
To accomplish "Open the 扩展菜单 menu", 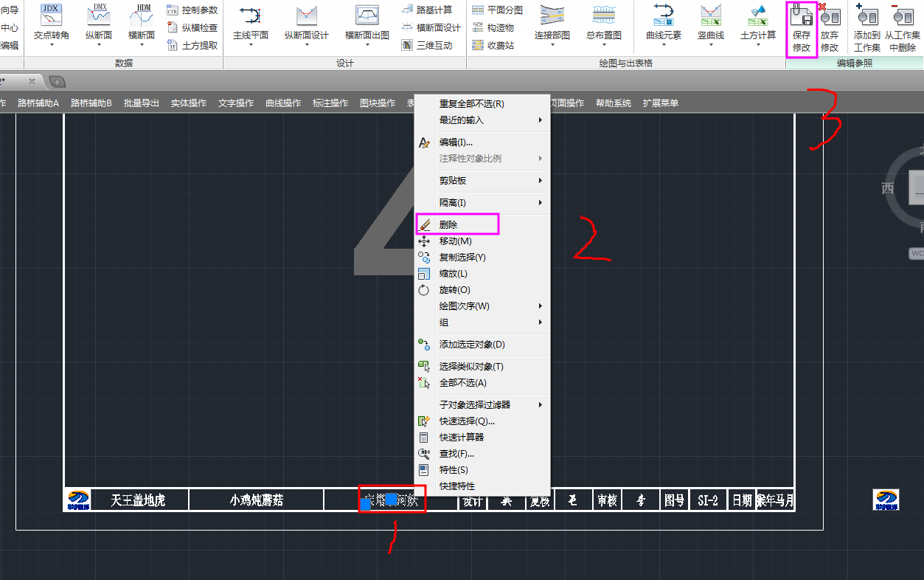I will (661, 103).
